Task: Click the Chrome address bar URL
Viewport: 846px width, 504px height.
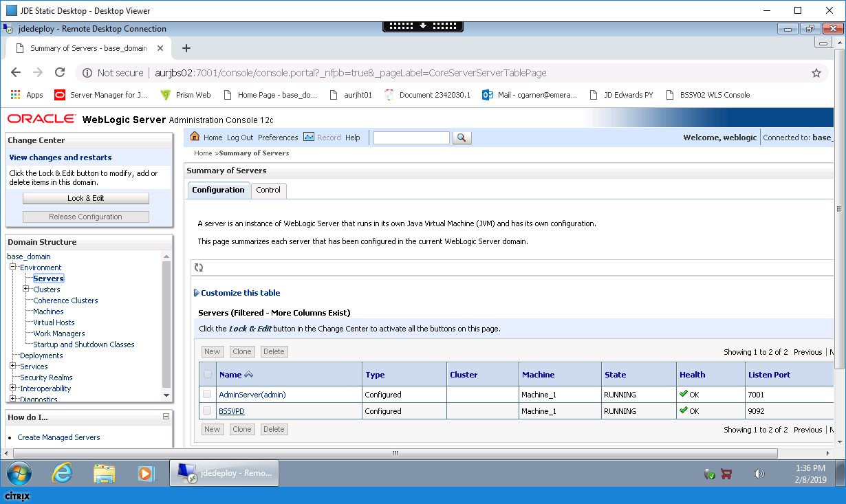Action: click(349, 73)
